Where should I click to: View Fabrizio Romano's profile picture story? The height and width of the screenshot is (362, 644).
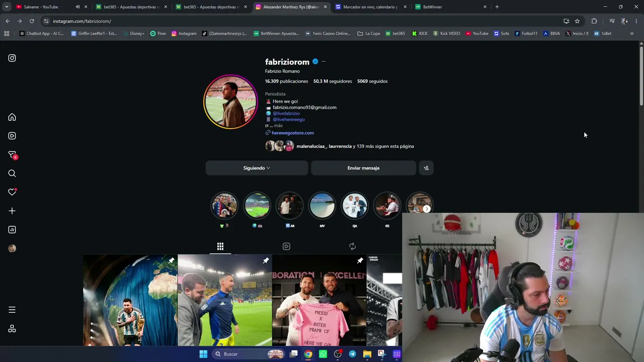230,102
